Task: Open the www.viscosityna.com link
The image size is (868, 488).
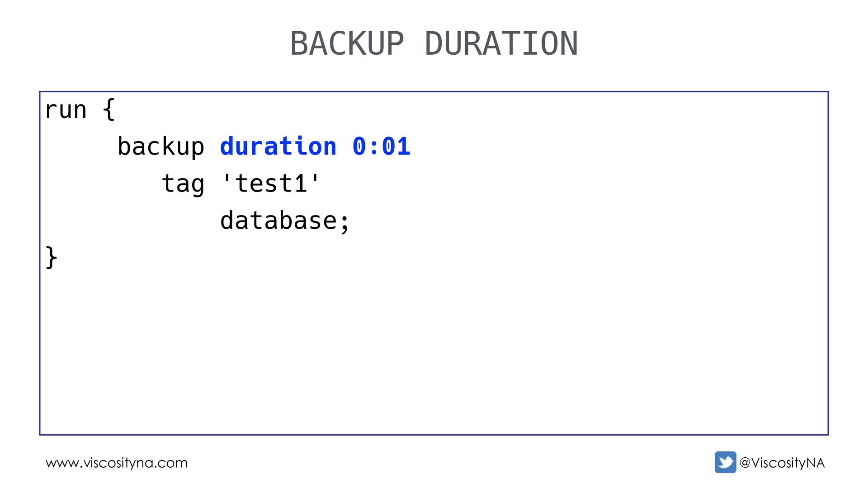Action: pos(117,463)
